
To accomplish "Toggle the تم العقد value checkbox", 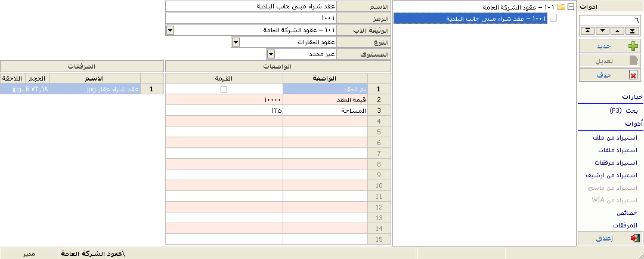I will tap(224, 89).
